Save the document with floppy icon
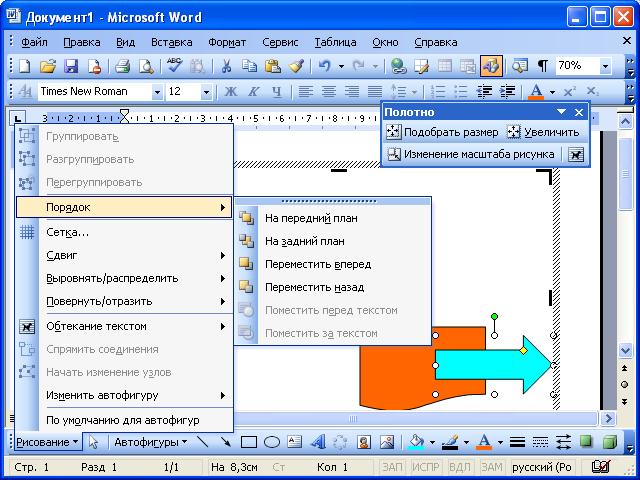 pos(71,66)
